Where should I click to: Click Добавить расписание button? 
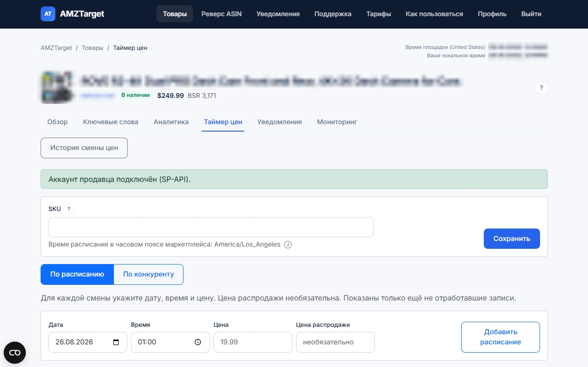500,337
